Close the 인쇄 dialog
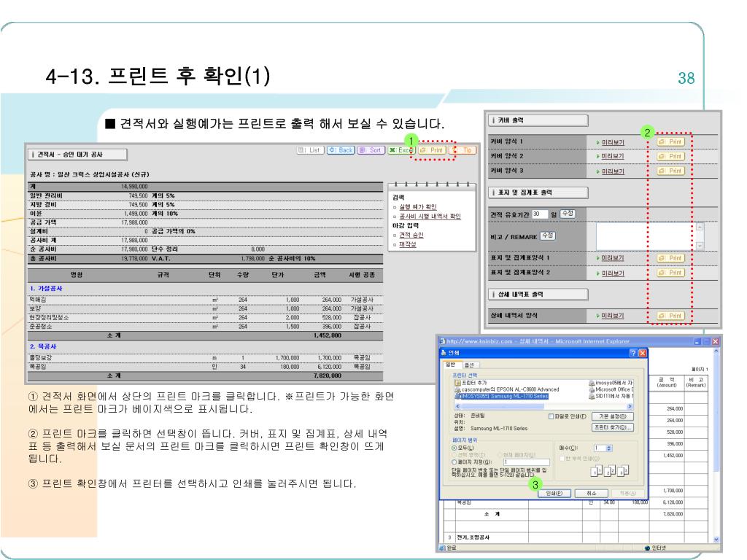The width and height of the screenshot is (747, 560). (x=642, y=353)
